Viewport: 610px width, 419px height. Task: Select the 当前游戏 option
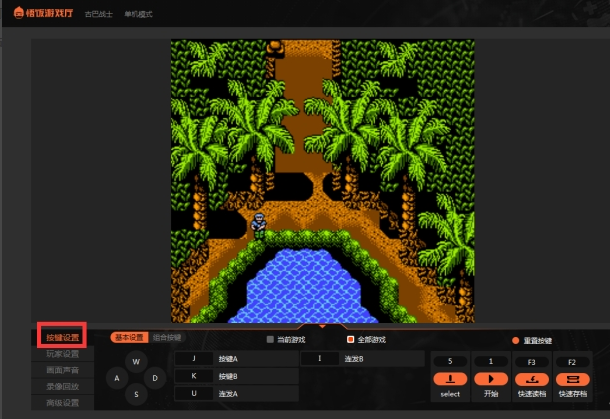tap(269, 339)
